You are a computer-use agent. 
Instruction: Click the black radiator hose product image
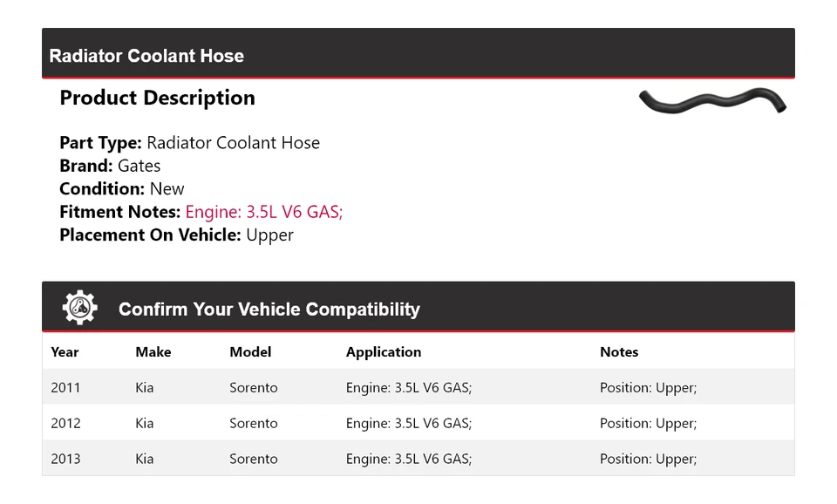[712, 100]
